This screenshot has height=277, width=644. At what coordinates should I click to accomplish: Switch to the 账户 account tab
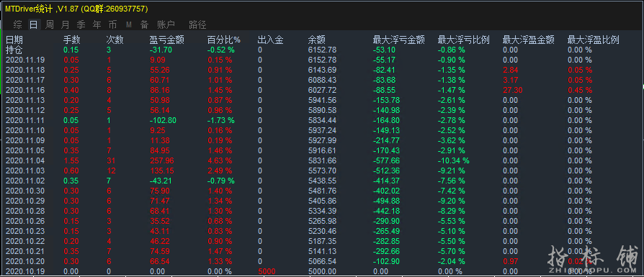[x=166, y=24]
